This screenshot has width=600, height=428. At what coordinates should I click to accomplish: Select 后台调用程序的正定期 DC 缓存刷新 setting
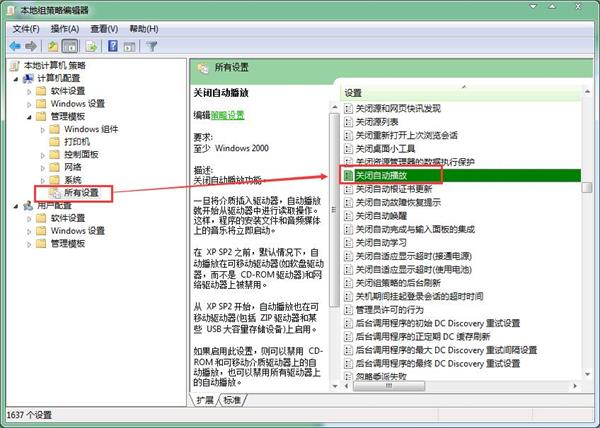(422, 337)
